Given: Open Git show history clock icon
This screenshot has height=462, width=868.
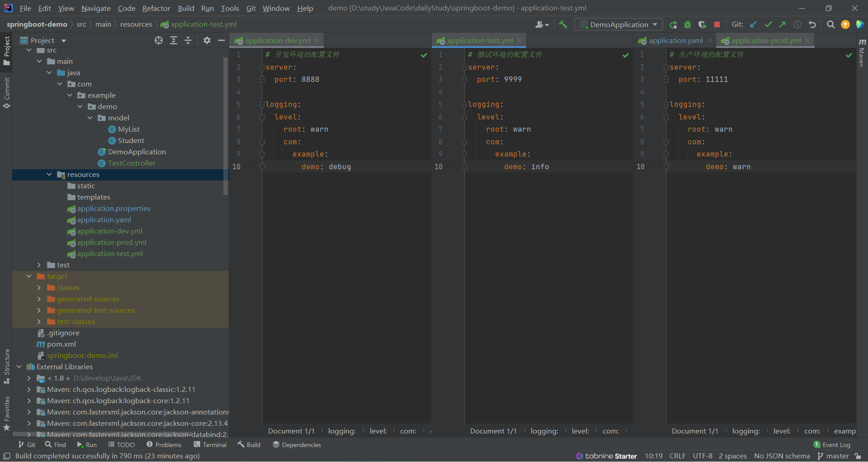Looking at the screenshot, I should 797,24.
